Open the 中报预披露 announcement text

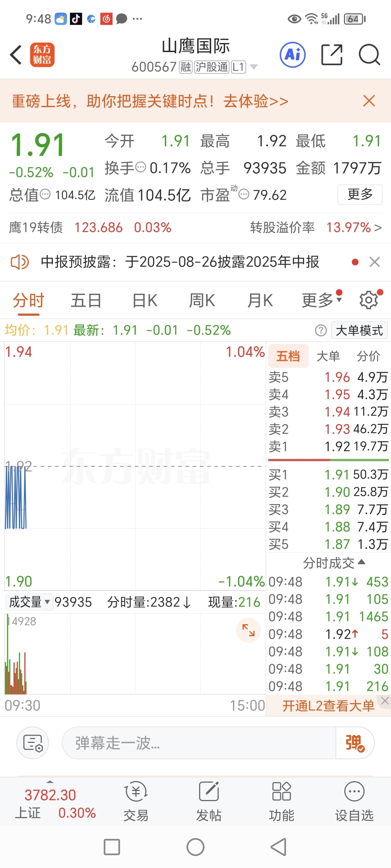click(x=180, y=262)
